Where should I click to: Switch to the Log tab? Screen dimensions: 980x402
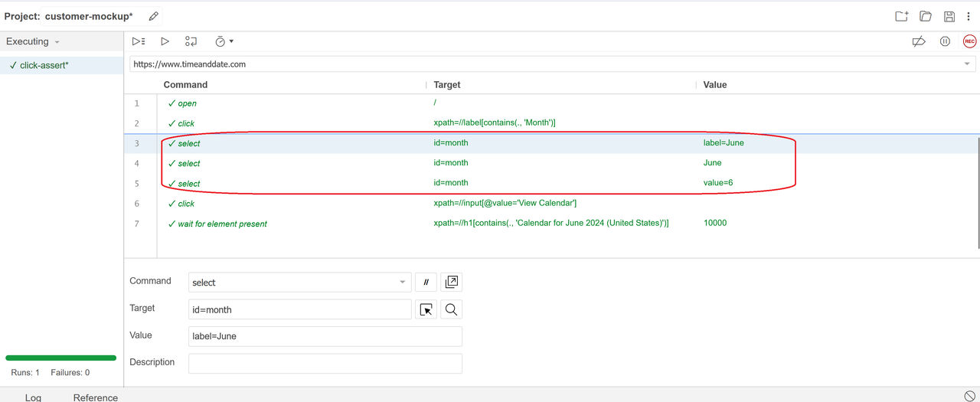[33, 397]
